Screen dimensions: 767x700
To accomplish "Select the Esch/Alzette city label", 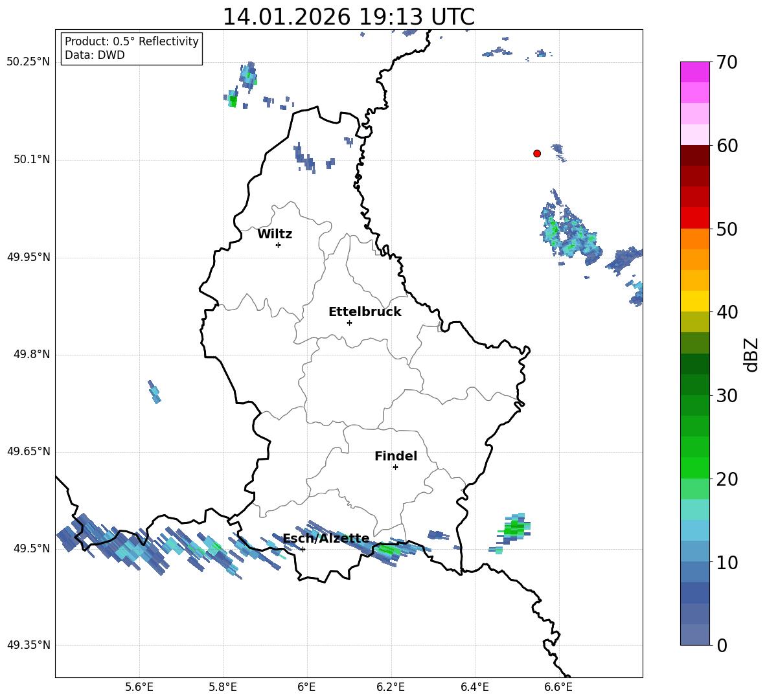I will [x=326, y=538].
